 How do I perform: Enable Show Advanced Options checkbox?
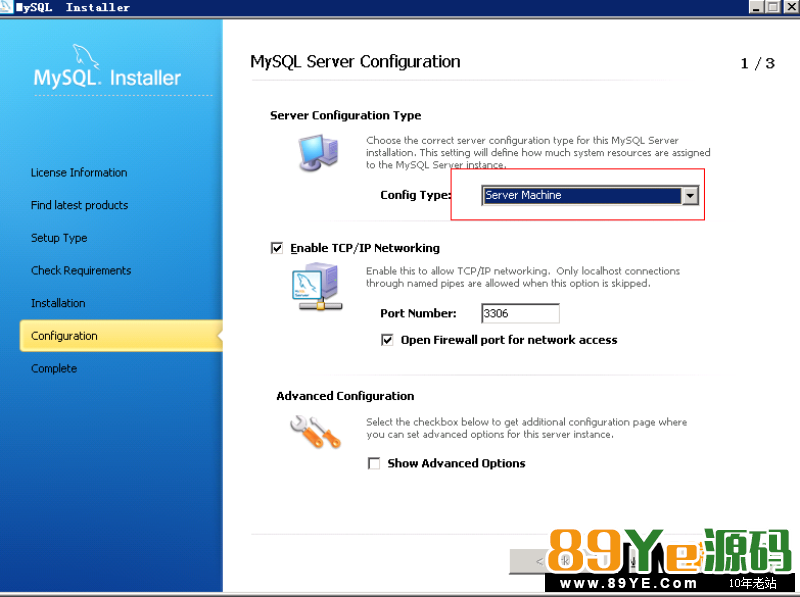[x=374, y=463]
